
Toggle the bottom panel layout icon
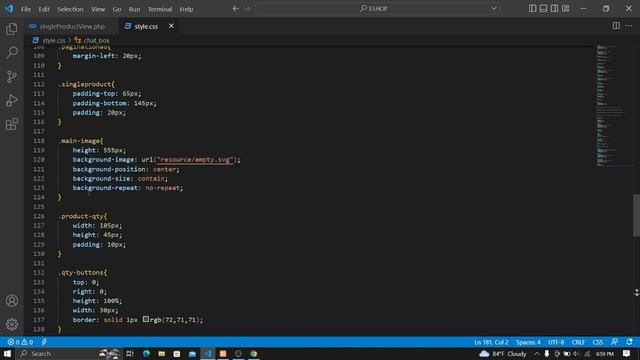(x=543, y=9)
